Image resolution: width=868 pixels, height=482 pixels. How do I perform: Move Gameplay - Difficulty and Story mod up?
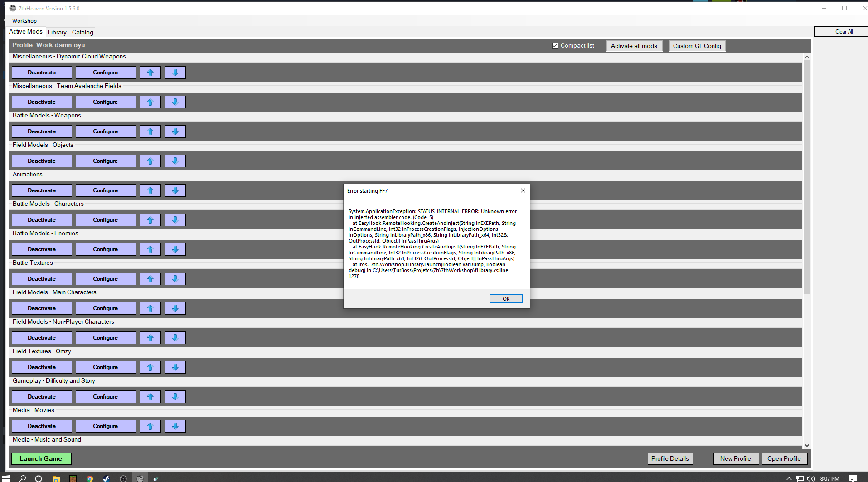pyautogui.click(x=150, y=397)
